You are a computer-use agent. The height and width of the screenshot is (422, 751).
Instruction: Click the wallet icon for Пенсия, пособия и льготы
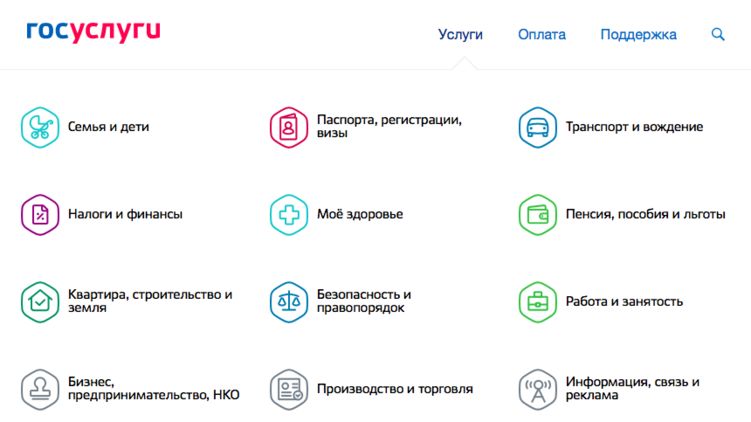point(537,214)
